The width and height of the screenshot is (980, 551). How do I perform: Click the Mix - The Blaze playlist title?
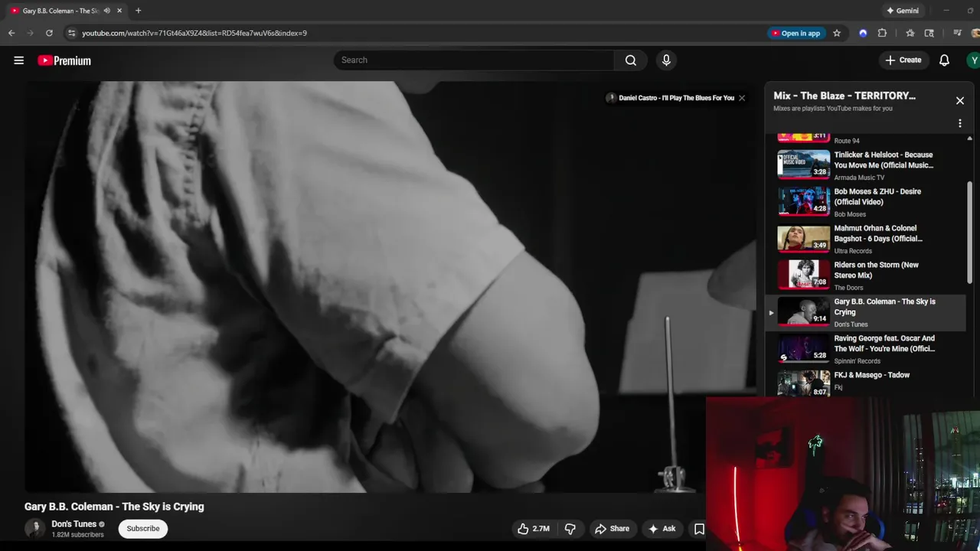click(844, 96)
